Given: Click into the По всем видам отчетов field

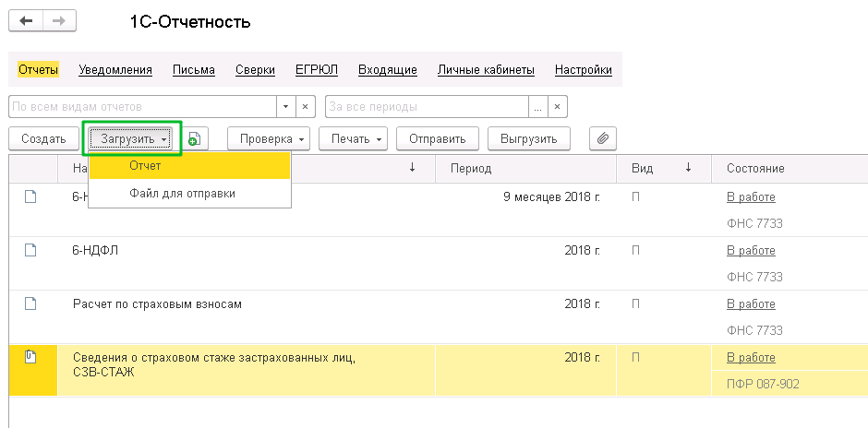Looking at the screenshot, I should pyautogui.click(x=142, y=107).
